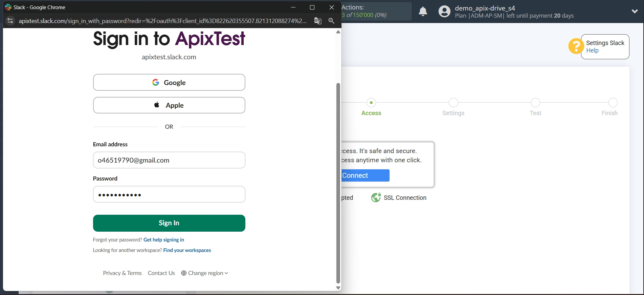Click the blue Connect button in ApiX-Drive
644x295 pixels.
[365, 175]
